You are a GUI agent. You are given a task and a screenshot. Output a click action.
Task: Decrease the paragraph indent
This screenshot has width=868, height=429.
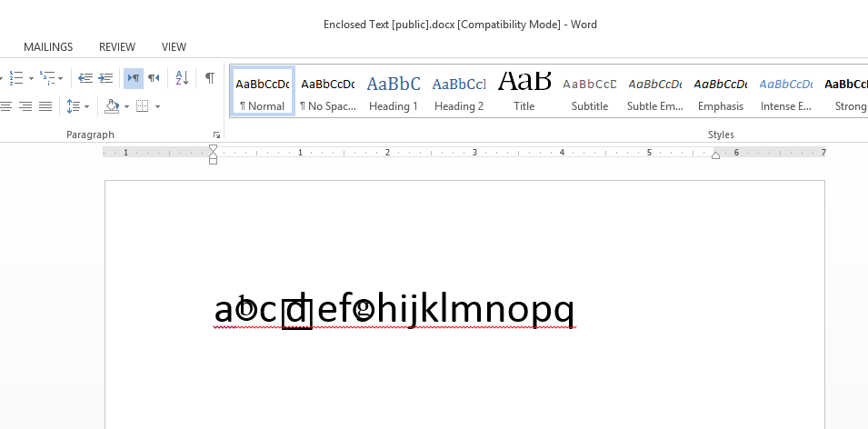tap(85, 78)
